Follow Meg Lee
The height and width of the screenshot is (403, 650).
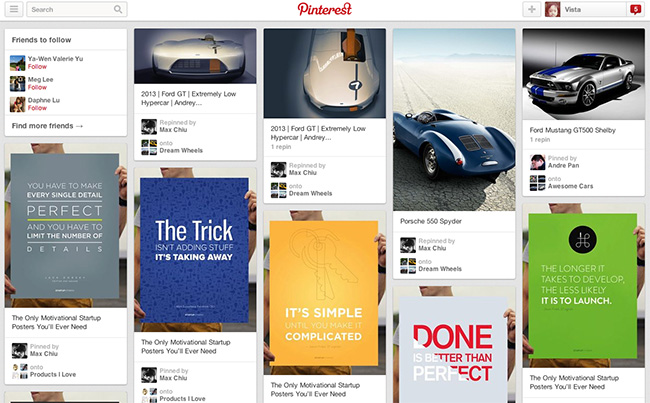tap(37, 87)
